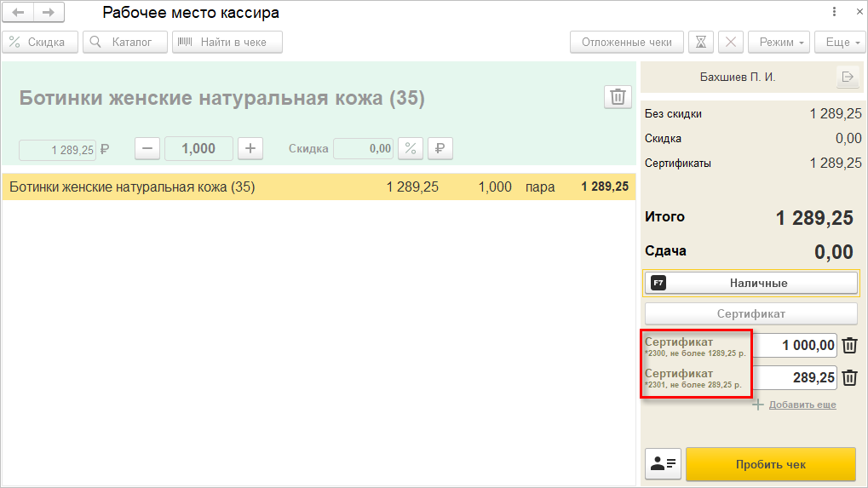Remove certificate *2301 with trash icon
The image size is (868, 488).
[850, 377]
